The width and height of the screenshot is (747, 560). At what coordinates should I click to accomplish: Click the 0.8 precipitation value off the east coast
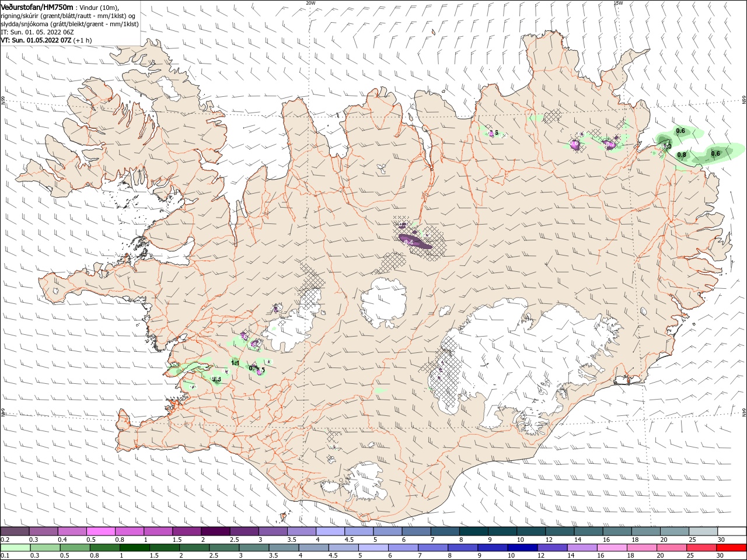point(682,155)
